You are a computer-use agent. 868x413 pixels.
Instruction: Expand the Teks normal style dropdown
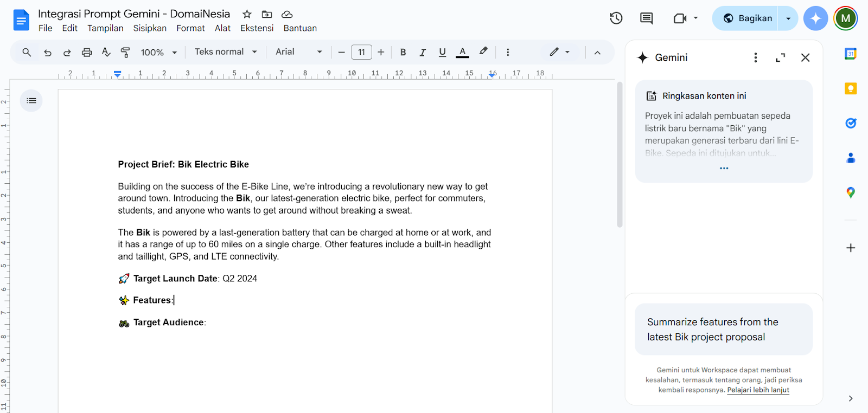click(x=226, y=52)
